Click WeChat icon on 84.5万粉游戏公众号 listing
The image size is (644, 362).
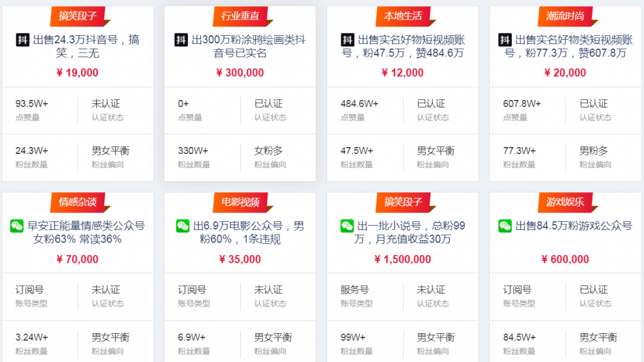[x=505, y=226]
